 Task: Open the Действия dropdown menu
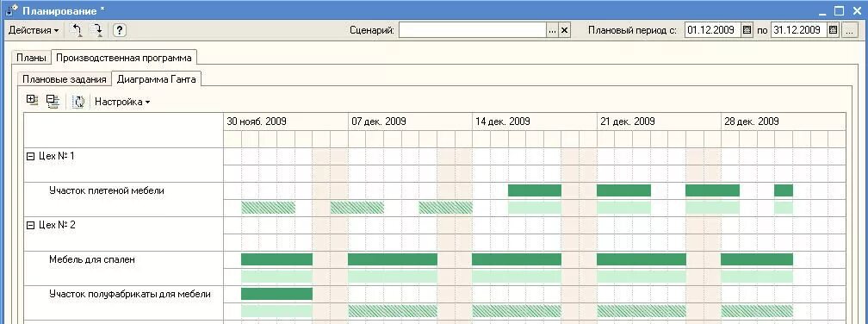click(x=34, y=30)
